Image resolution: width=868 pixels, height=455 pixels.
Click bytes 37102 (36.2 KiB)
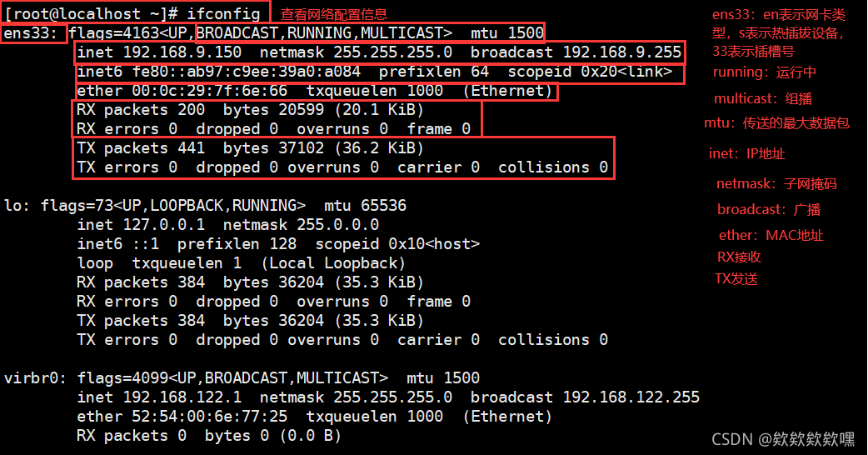point(323,148)
